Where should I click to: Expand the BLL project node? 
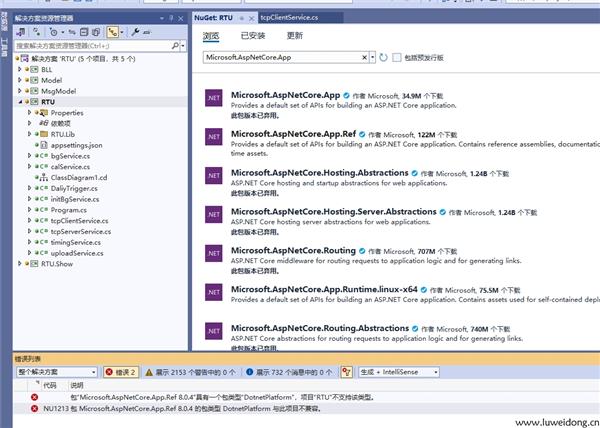[x=21, y=70]
